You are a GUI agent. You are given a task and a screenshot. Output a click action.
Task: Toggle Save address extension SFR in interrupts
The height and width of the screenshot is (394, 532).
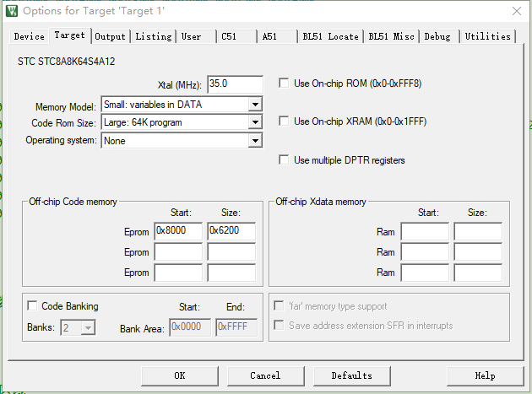coord(279,325)
